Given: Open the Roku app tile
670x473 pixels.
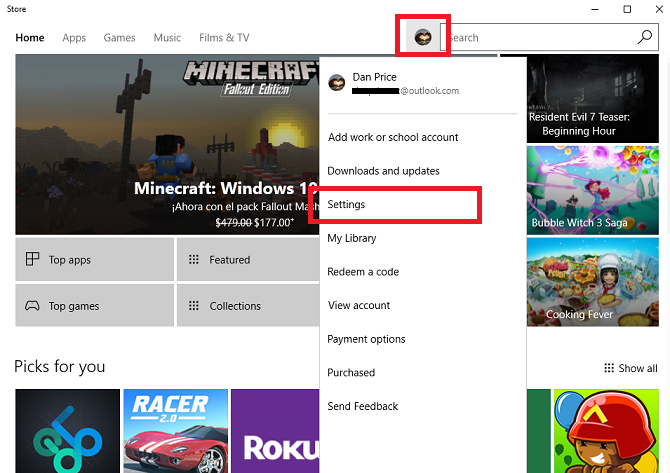Looking at the screenshot, I should 275,431.
